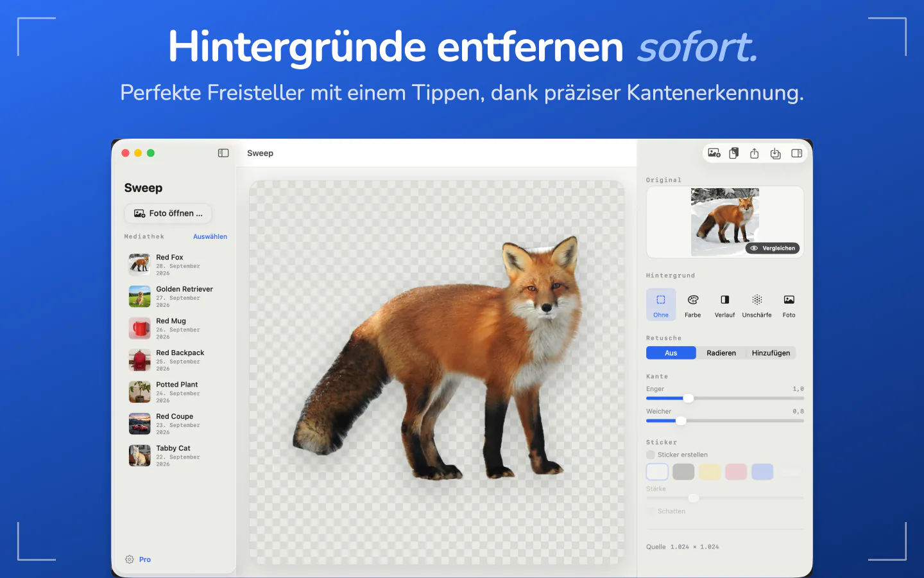Adjust the Enger edge slider
Viewport: 924px width, 578px height.
coord(725,398)
